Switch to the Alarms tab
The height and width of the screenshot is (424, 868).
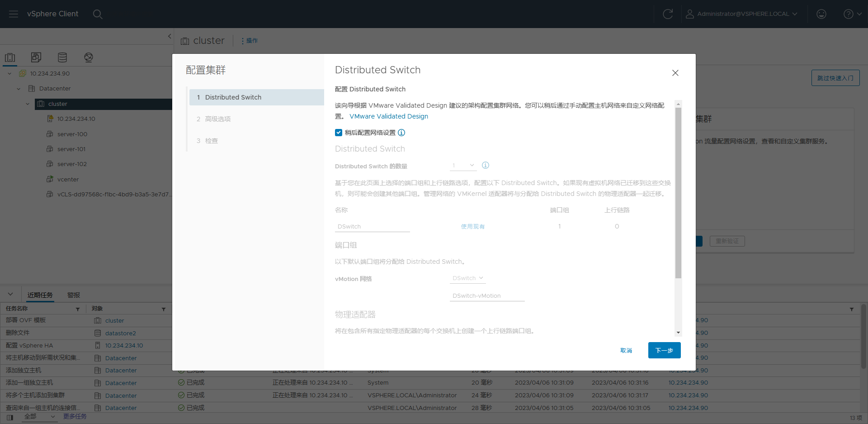tap(74, 295)
